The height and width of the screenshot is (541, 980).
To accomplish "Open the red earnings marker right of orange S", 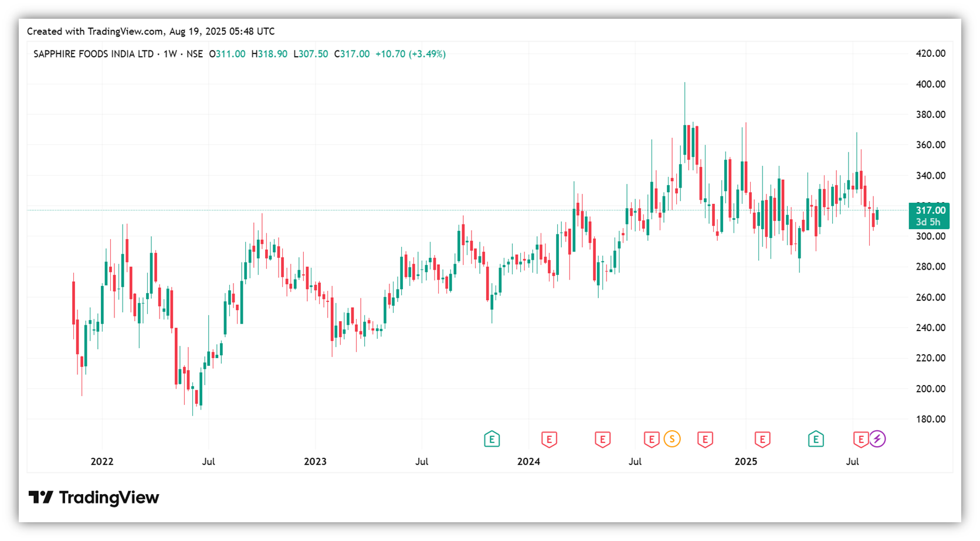I will point(705,439).
